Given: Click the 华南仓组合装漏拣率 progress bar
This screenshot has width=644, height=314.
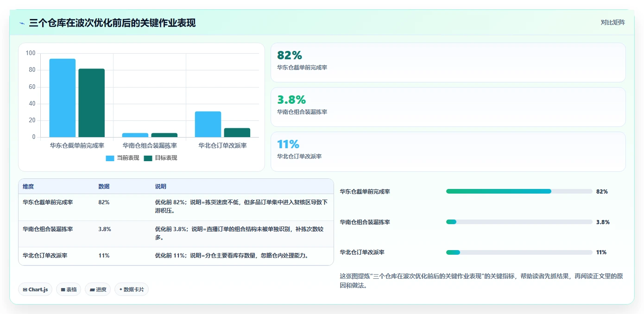Looking at the screenshot, I should [519, 222].
